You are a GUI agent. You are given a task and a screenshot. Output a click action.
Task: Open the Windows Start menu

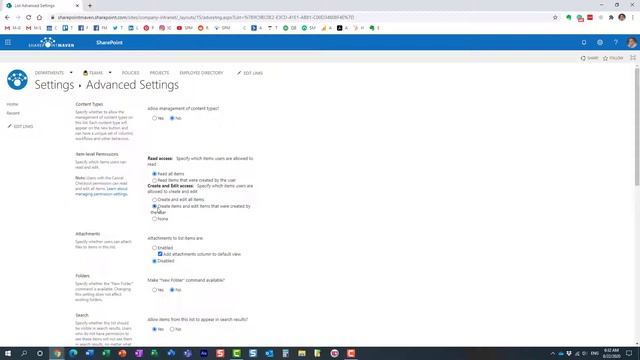pyautogui.click(x=8, y=353)
